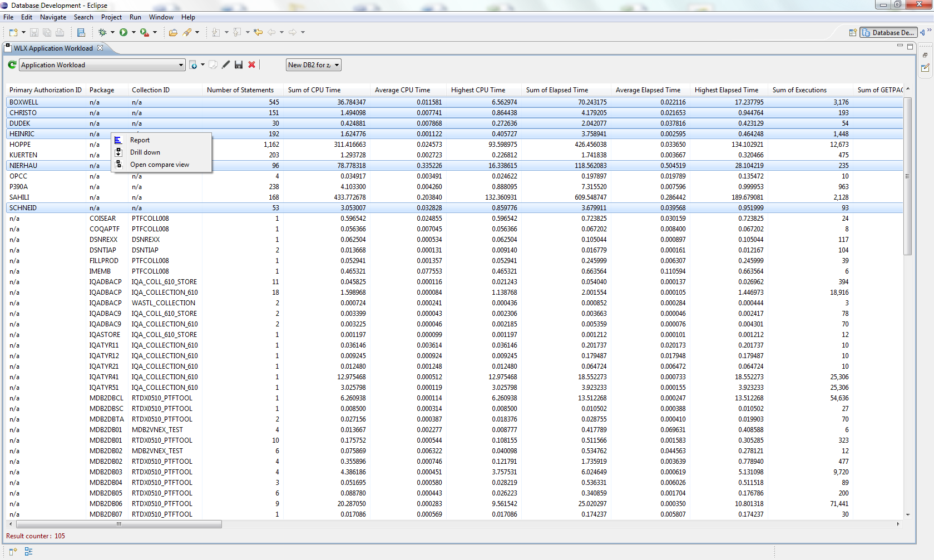
Task: Click the Number of Statements column header
Action: coord(240,90)
